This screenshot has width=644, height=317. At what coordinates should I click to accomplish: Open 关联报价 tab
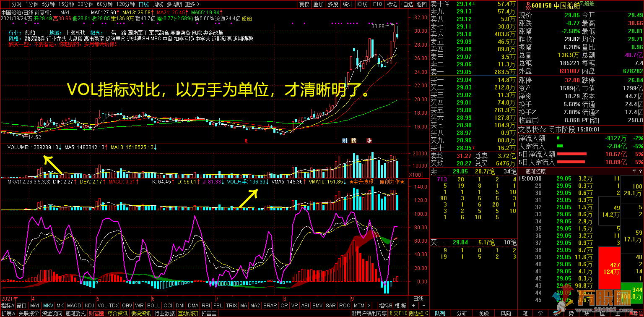click(x=28, y=313)
